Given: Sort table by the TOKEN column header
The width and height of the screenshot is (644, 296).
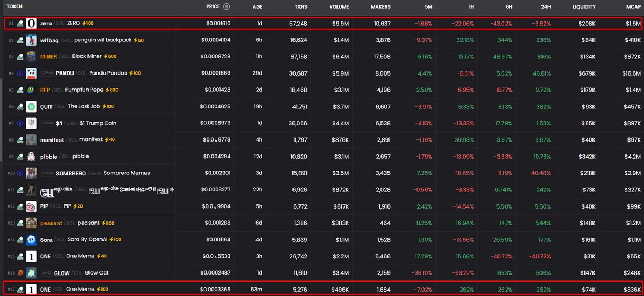Looking at the screenshot, I should (14, 7).
